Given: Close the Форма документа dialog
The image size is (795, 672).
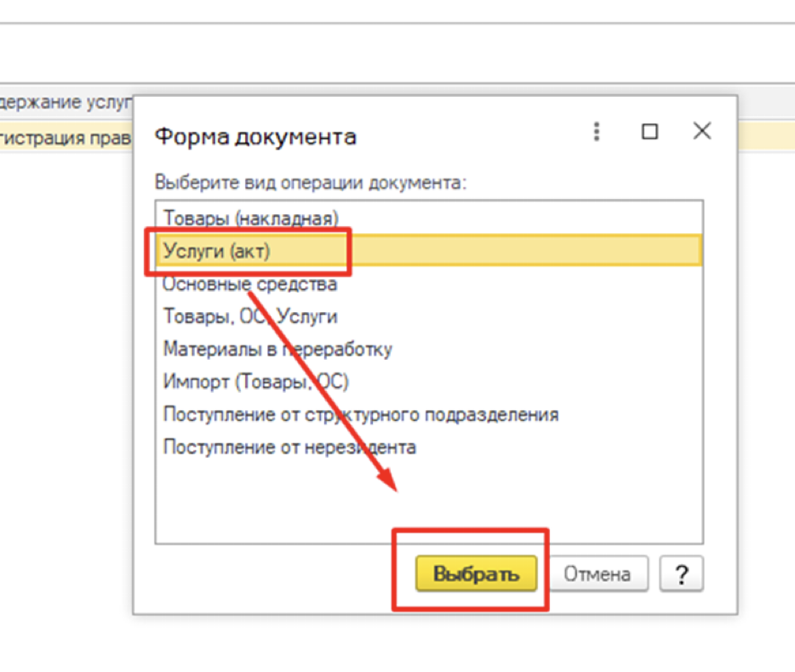Looking at the screenshot, I should point(701,131).
